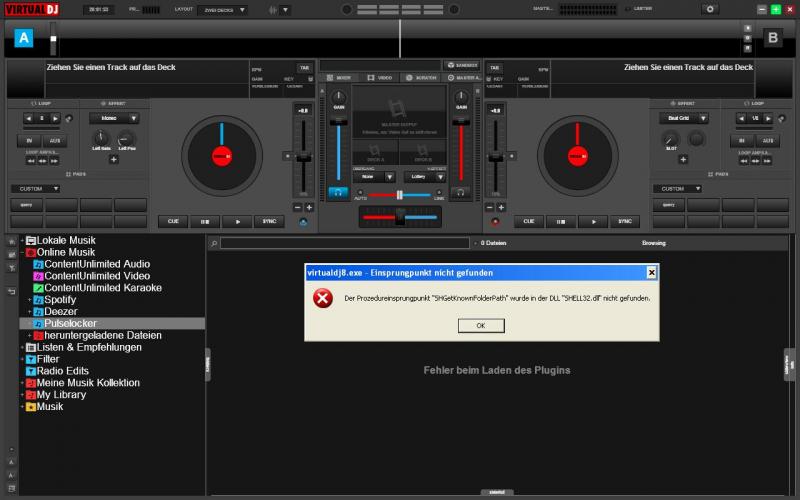Click right deck jog wheel platter
The width and height of the screenshot is (800, 500).
click(578, 156)
